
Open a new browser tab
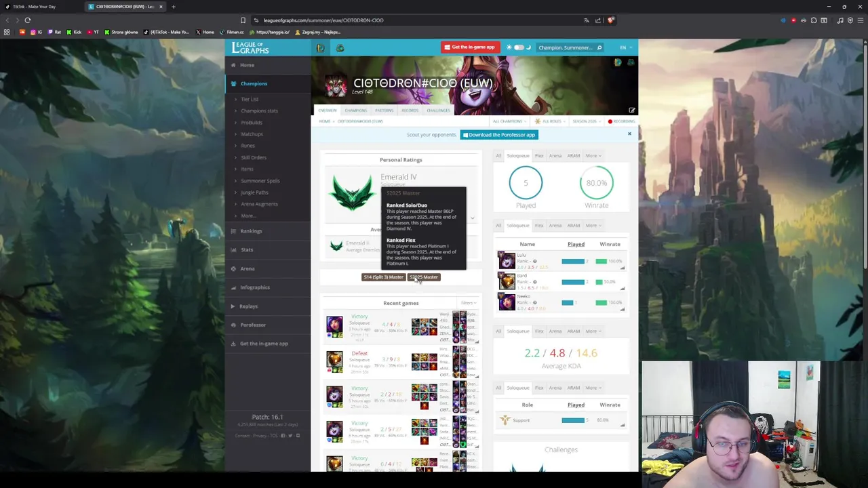(173, 7)
